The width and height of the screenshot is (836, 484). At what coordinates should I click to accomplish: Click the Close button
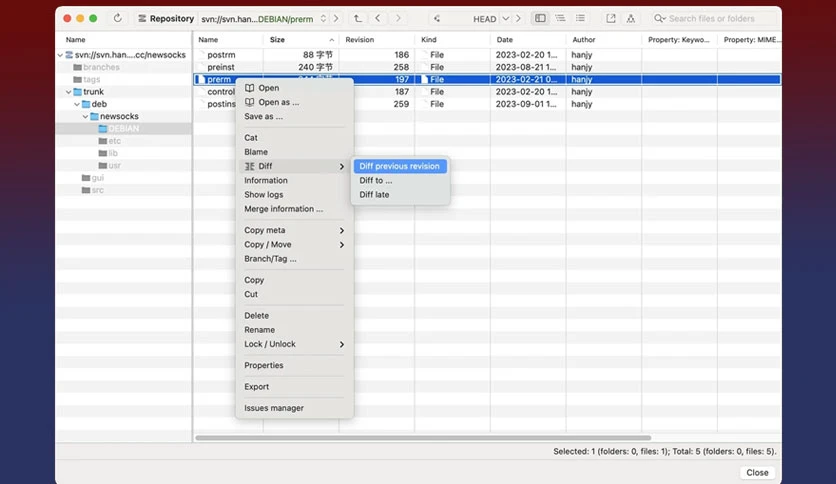click(757, 473)
